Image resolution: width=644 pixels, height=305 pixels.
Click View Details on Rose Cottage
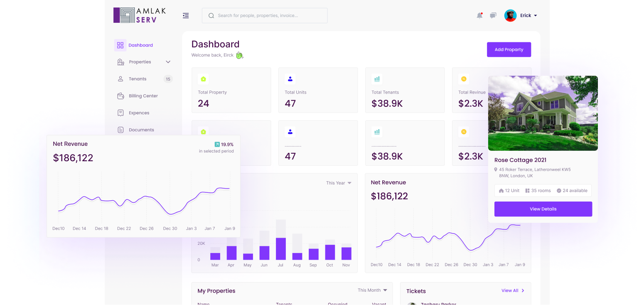click(x=543, y=209)
